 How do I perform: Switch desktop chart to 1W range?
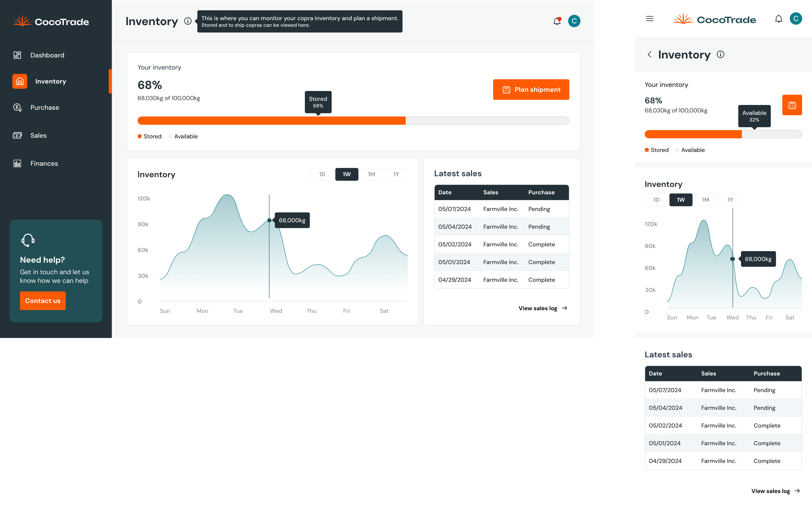347,174
